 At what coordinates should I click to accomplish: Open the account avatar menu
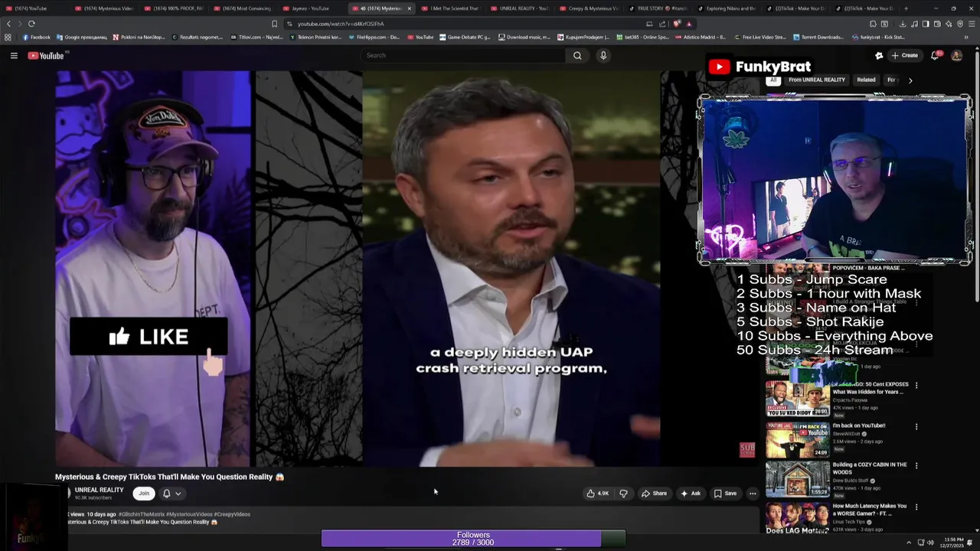tap(956, 55)
